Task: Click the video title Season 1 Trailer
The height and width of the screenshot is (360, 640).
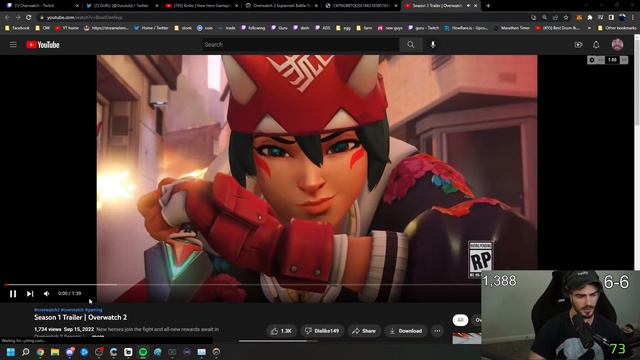Action: 80,317
